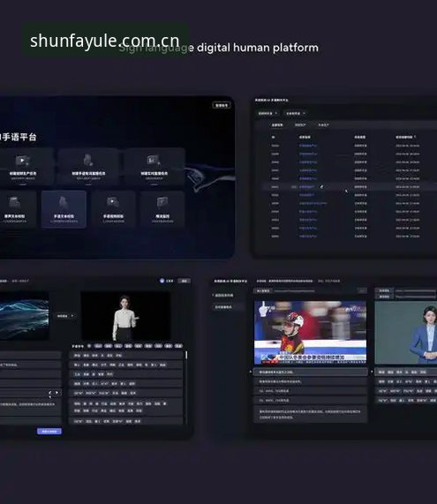Image resolution: width=437 pixels, height=504 pixels.
Task: Click the play-video icon on first card
Action: 22,161
